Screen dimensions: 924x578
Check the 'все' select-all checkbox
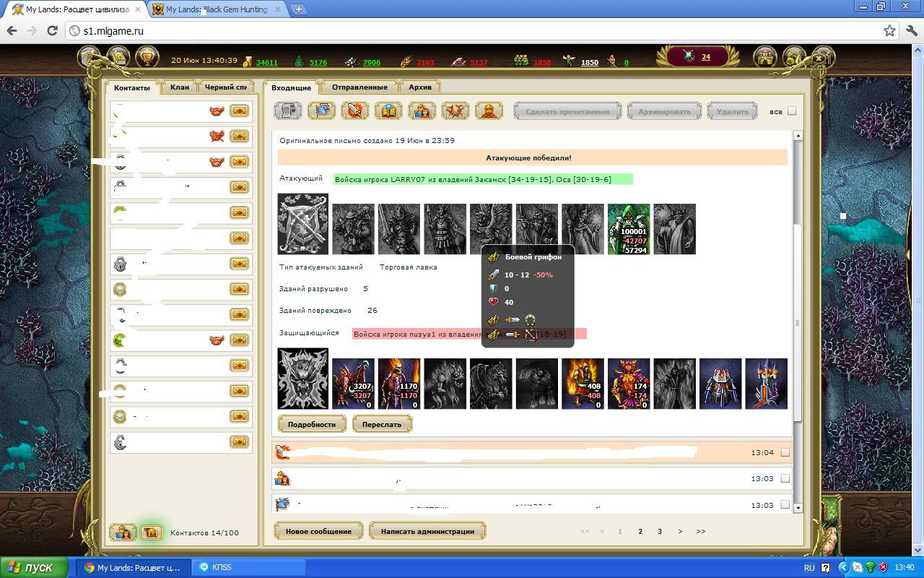click(792, 111)
